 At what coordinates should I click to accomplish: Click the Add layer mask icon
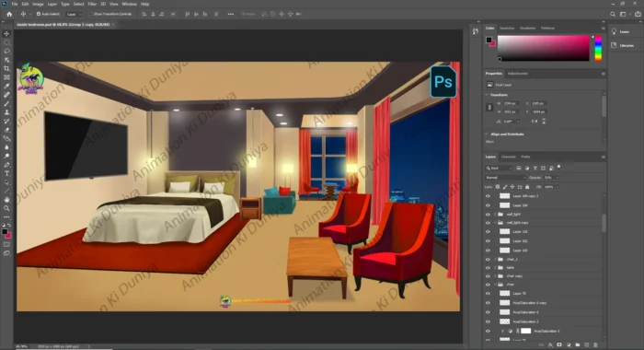[x=559, y=345]
